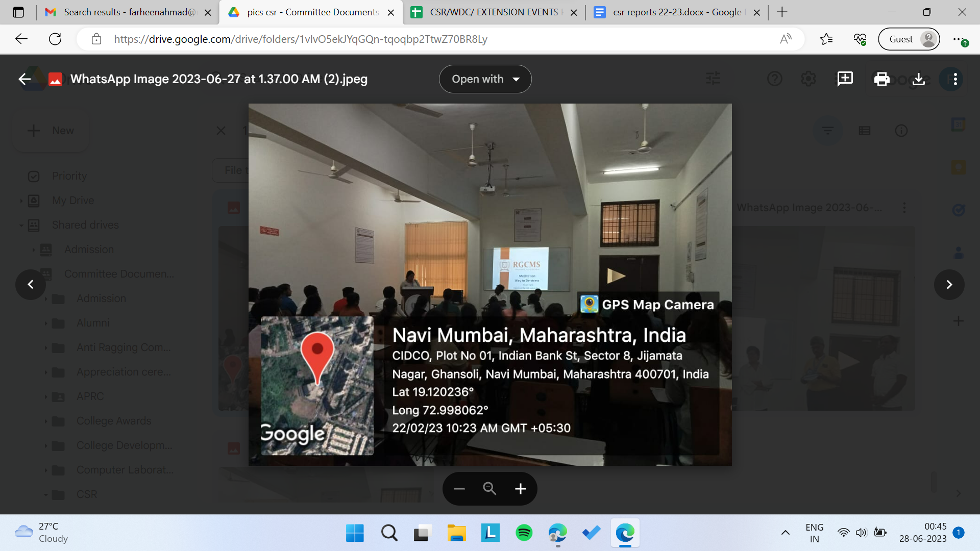Open a new browser tab

pyautogui.click(x=782, y=12)
